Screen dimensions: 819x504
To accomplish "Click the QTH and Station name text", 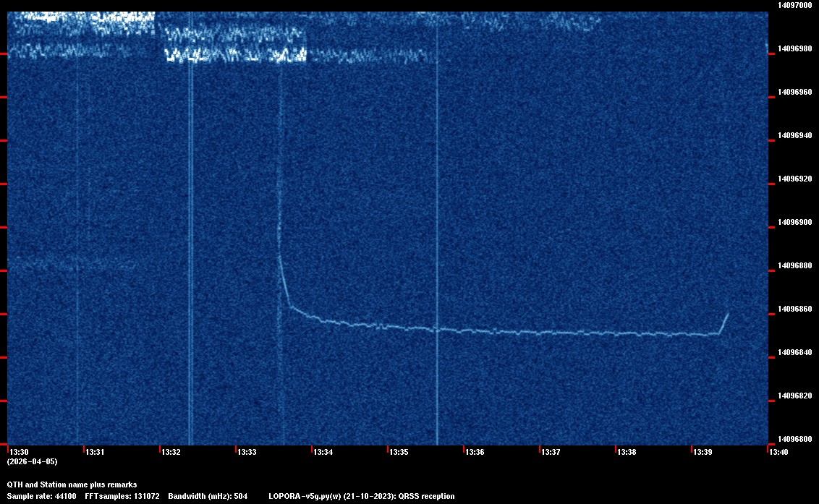I will pyautogui.click(x=72, y=484).
